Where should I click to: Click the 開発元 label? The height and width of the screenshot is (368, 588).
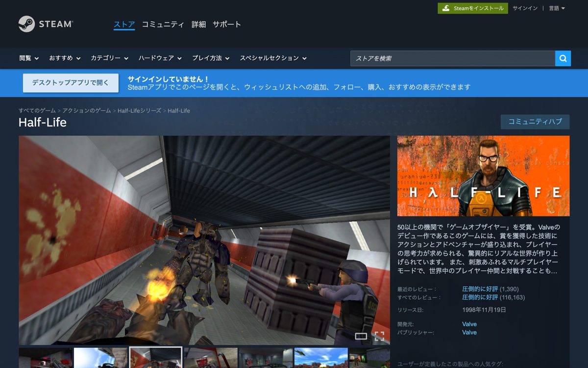click(406, 324)
